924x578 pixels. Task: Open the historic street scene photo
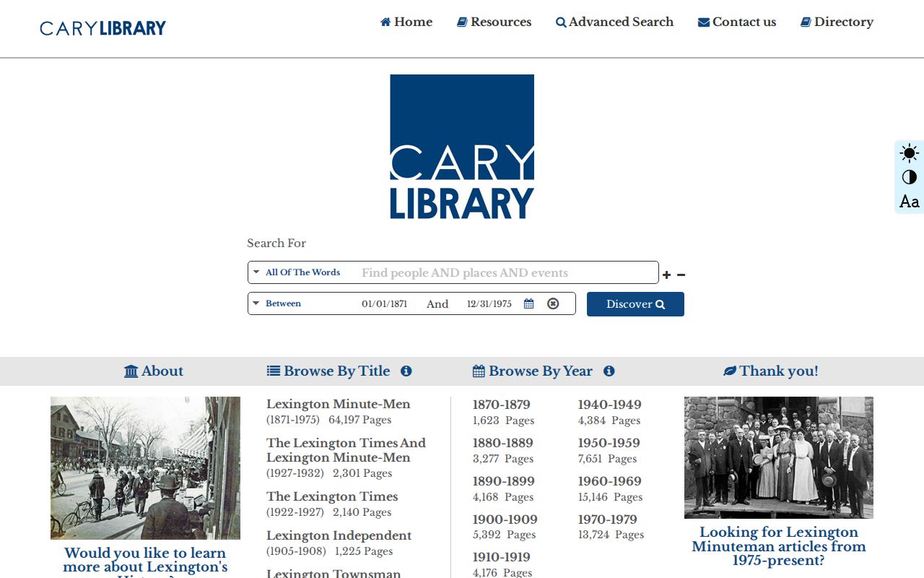point(145,468)
